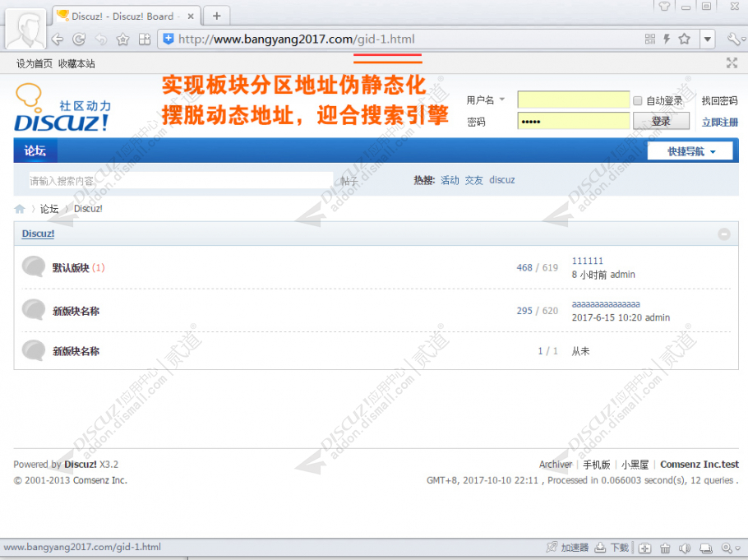Open the 默认版块 forum

71,268
